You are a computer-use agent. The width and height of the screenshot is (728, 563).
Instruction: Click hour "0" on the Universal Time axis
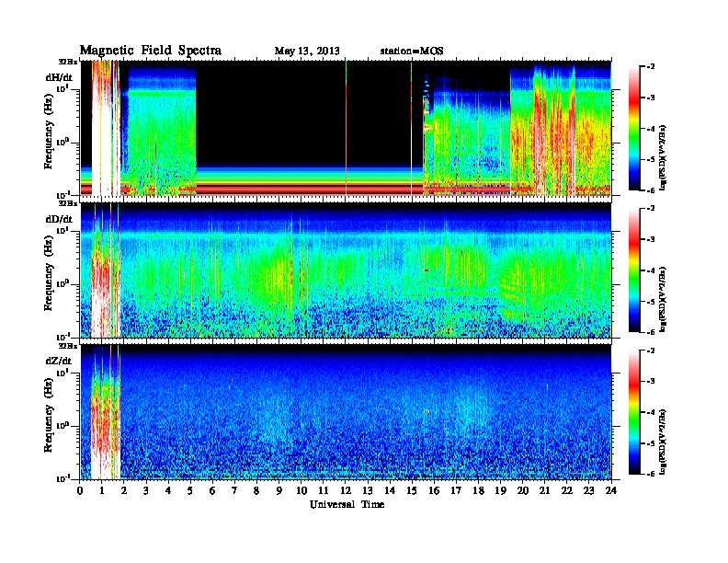pos(80,490)
